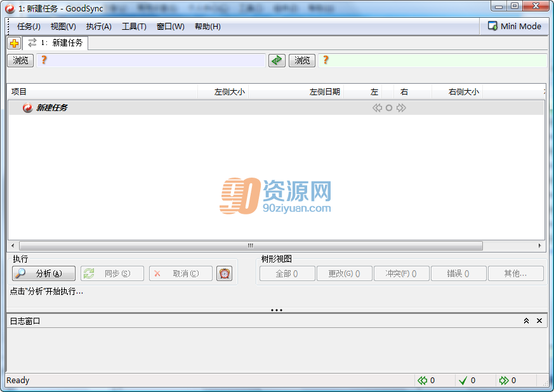Click the left-to-right count in status bar
The width and height of the screenshot is (554, 392).
pyautogui.click(x=508, y=381)
